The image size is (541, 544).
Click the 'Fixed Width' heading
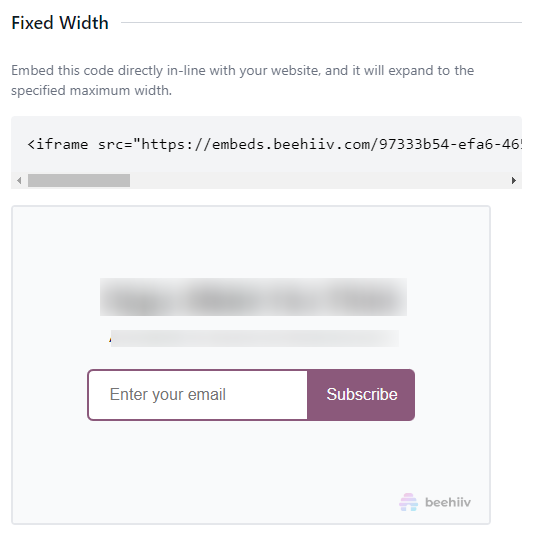coord(60,23)
